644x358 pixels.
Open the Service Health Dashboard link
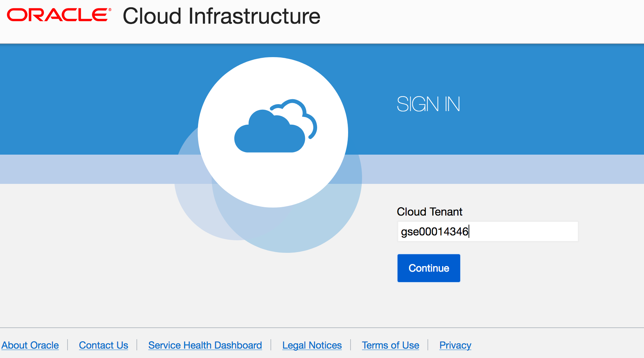(205, 345)
